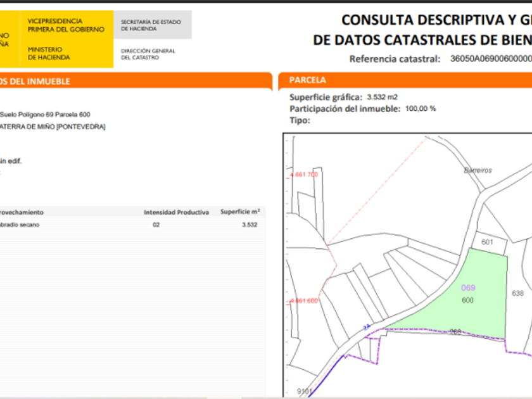Click parcel label '601' on the map
Viewport: 532px width, 399px height.
click(x=487, y=242)
